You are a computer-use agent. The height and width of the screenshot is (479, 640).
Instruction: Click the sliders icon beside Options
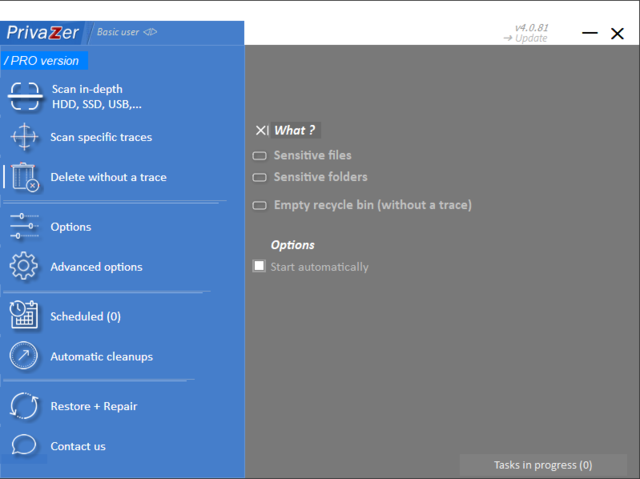coord(24,226)
